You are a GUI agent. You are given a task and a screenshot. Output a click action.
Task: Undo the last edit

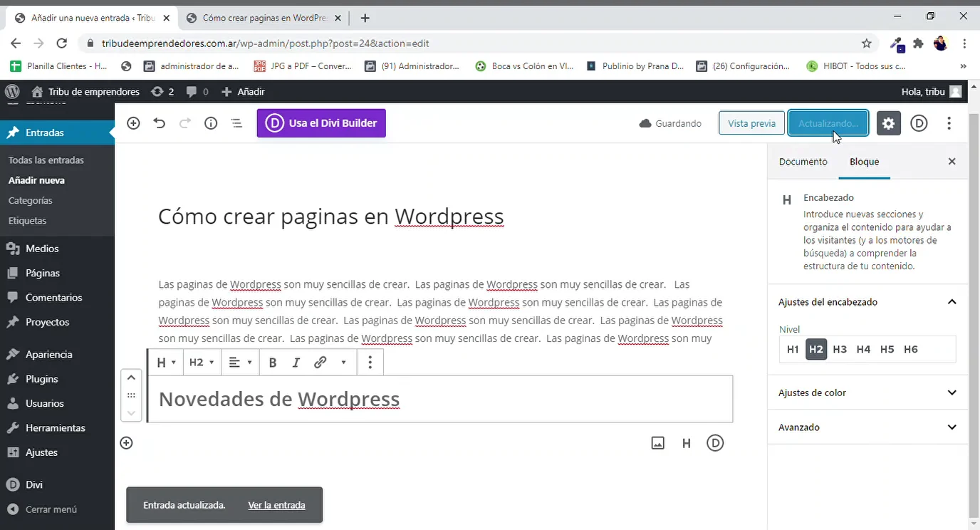click(160, 123)
